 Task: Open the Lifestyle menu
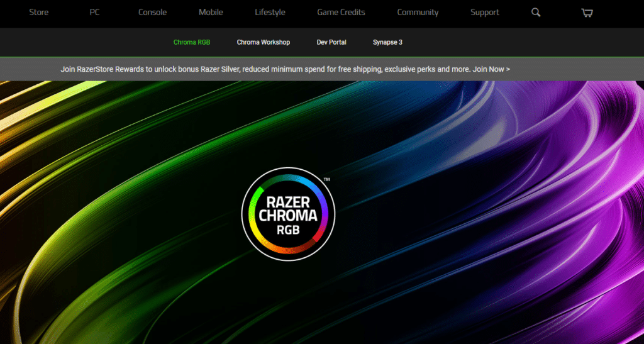[270, 13]
